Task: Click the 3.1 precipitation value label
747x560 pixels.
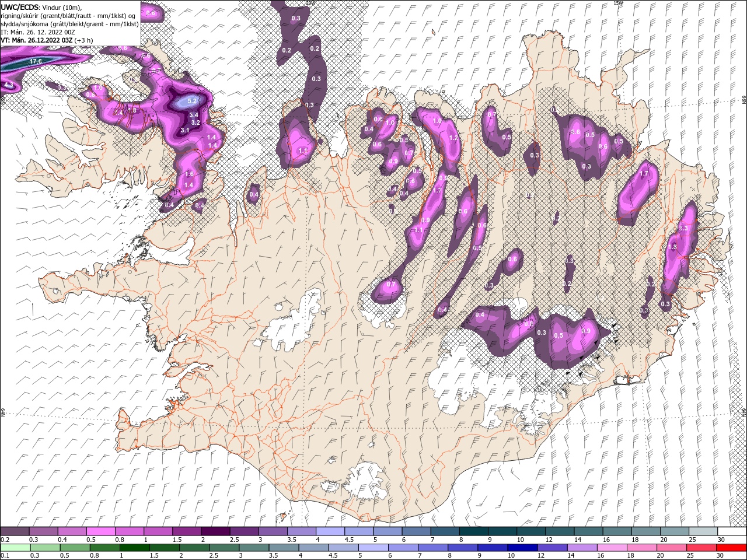Action: click(x=184, y=130)
